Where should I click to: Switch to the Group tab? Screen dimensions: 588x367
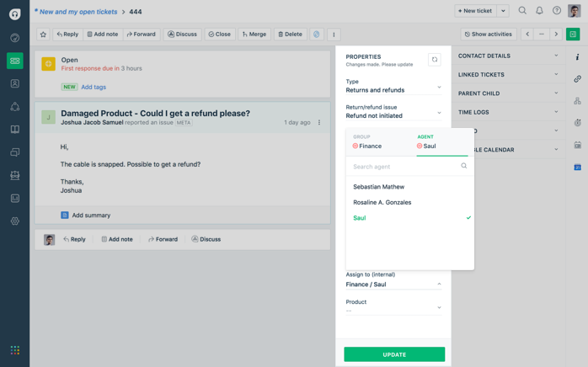point(367,141)
